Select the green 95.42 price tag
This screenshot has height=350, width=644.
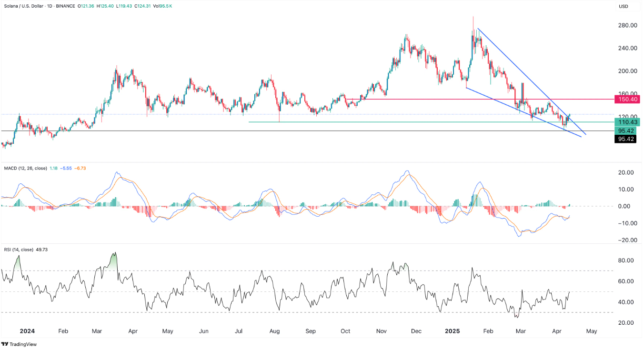(x=627, y=130)
